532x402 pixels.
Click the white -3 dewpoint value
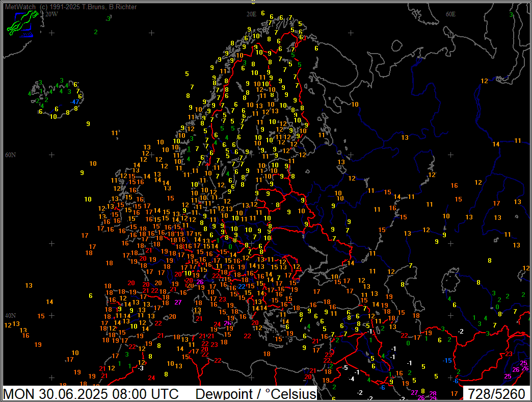141,368
